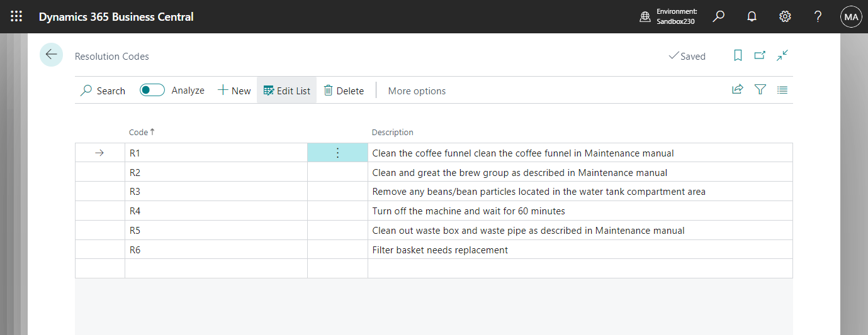This screenshot has width=868, height=335.
Task: Open the list layout view options
Action: point(782,90)
